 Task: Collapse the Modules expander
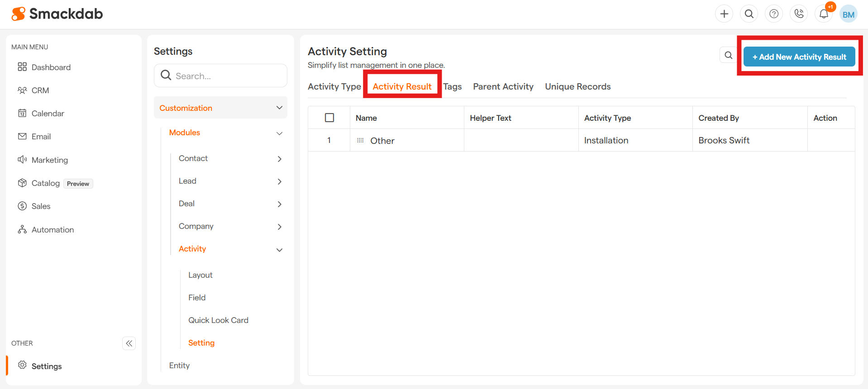point(279,133)
